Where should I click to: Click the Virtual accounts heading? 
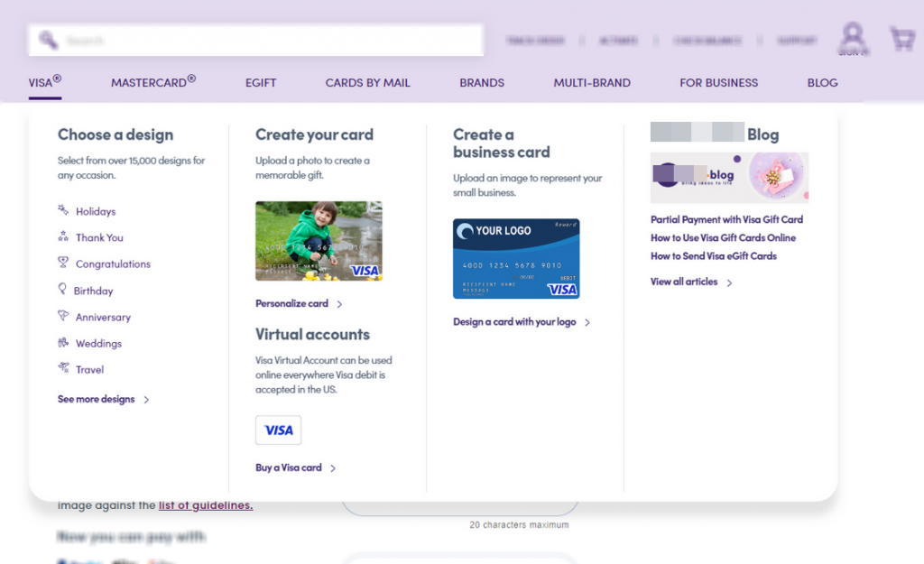[x=312, y=334]
